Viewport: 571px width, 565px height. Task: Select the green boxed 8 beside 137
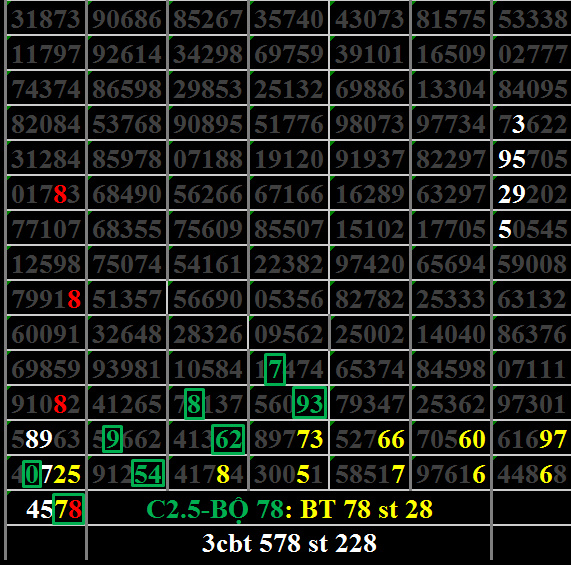coord(194,404)
